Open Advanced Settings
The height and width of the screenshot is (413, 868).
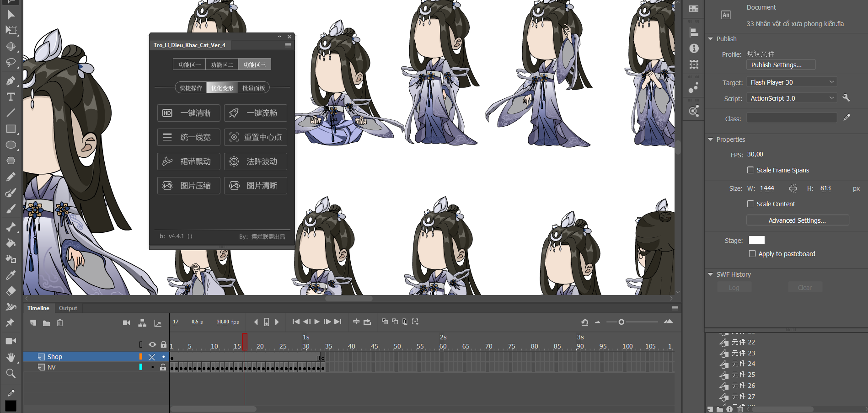coord(797,220)
